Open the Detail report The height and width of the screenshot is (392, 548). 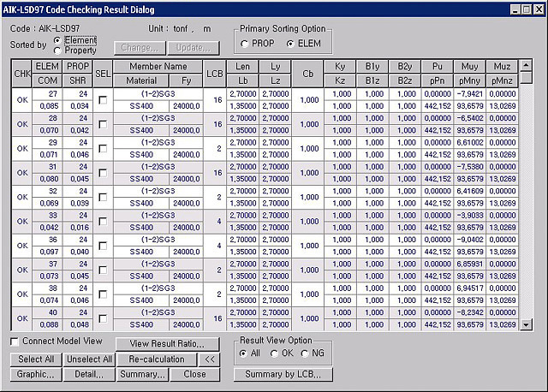[89, 374]
